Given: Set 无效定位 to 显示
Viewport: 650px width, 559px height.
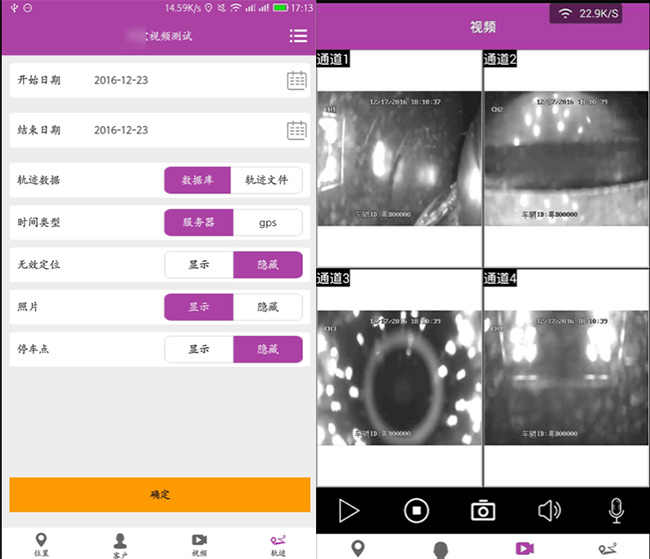Looking at the screenshot, I should pos(198,265).
